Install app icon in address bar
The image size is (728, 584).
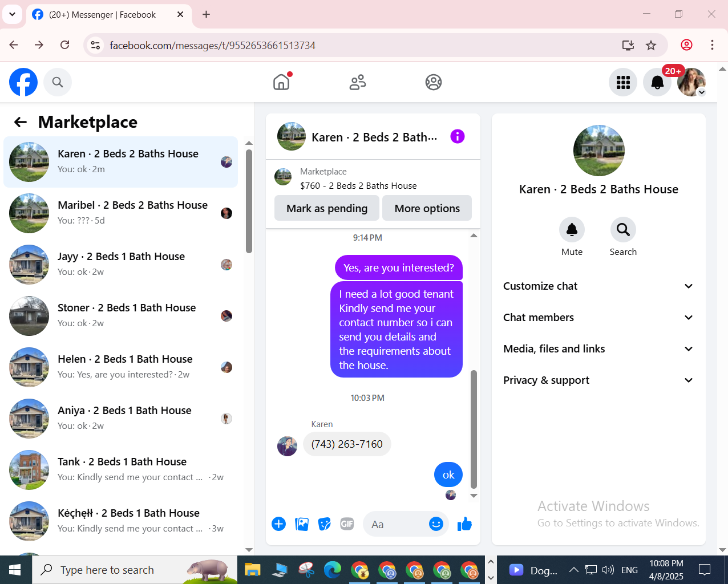click(628, 45)
